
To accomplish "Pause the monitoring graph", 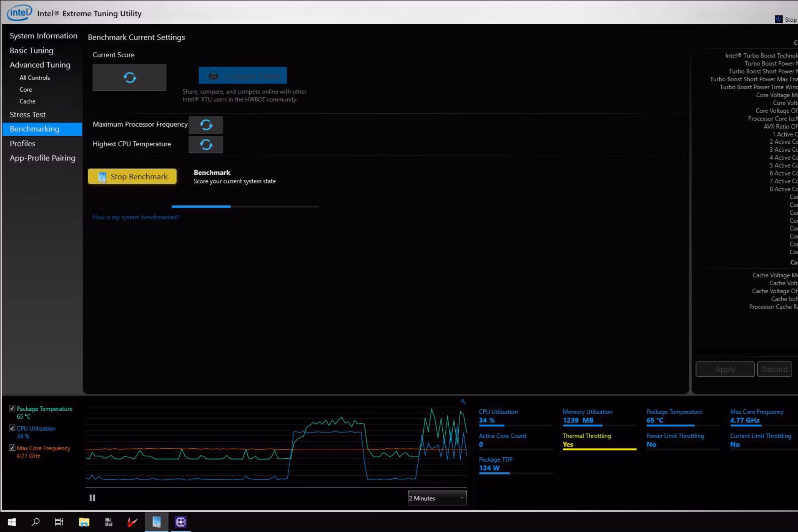I will click(92, 497).
